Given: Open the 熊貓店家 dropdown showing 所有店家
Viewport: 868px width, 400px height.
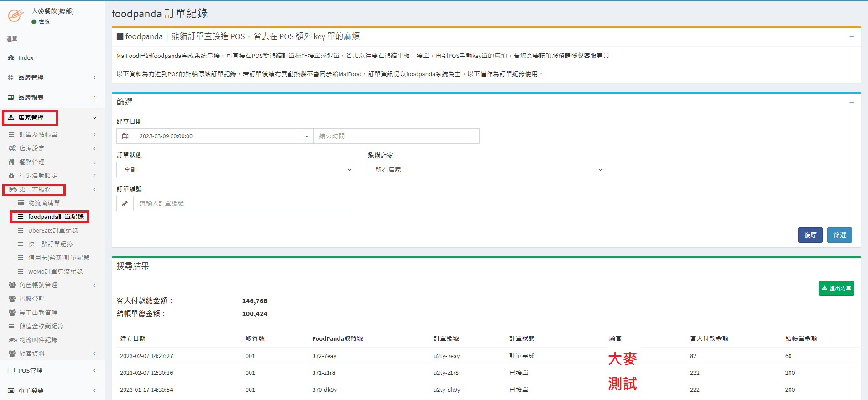Looking at the screenshot, I should pyautogui.click(x=486, y=170).
